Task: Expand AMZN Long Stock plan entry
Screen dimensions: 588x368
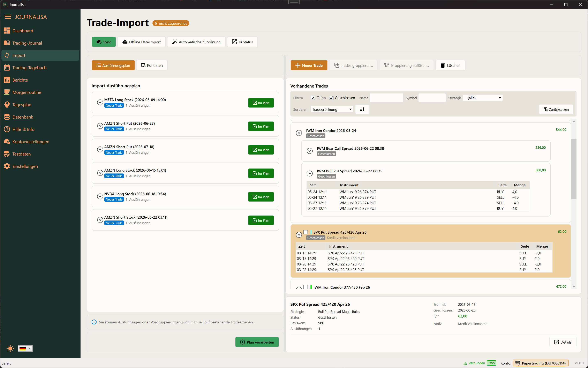Action: (100, 173)
